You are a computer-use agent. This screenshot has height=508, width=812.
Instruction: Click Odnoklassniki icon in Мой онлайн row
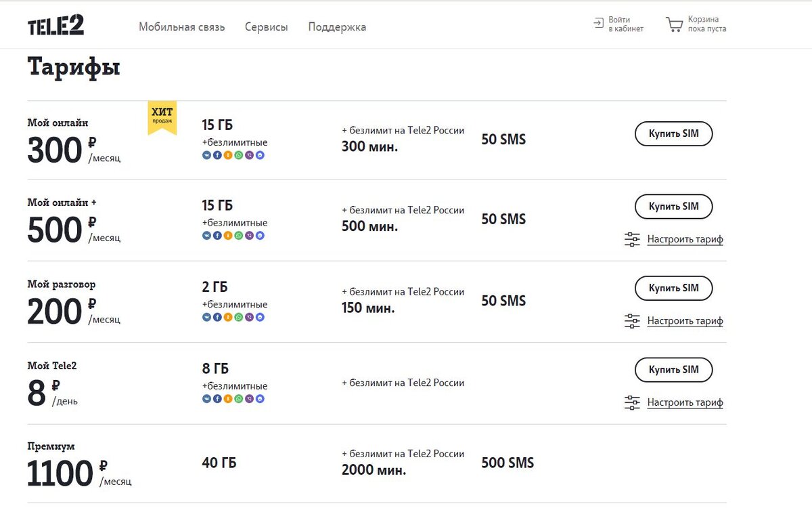[228, 155]
